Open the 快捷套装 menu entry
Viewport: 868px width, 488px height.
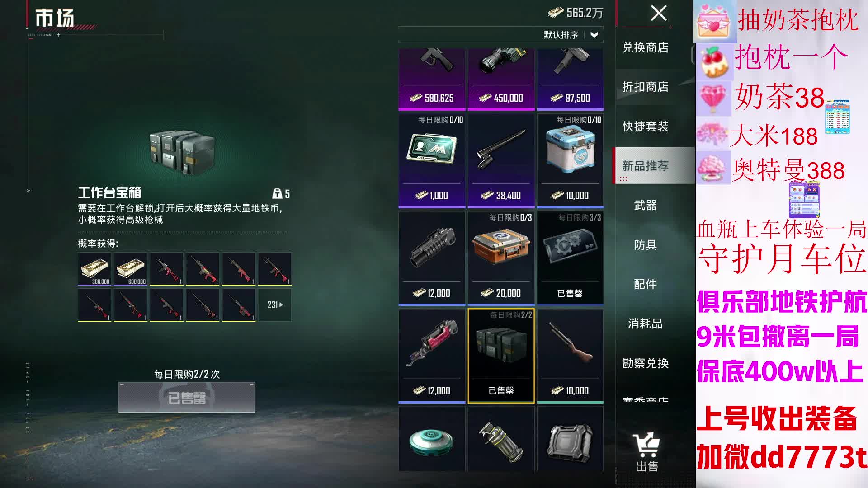646,127
